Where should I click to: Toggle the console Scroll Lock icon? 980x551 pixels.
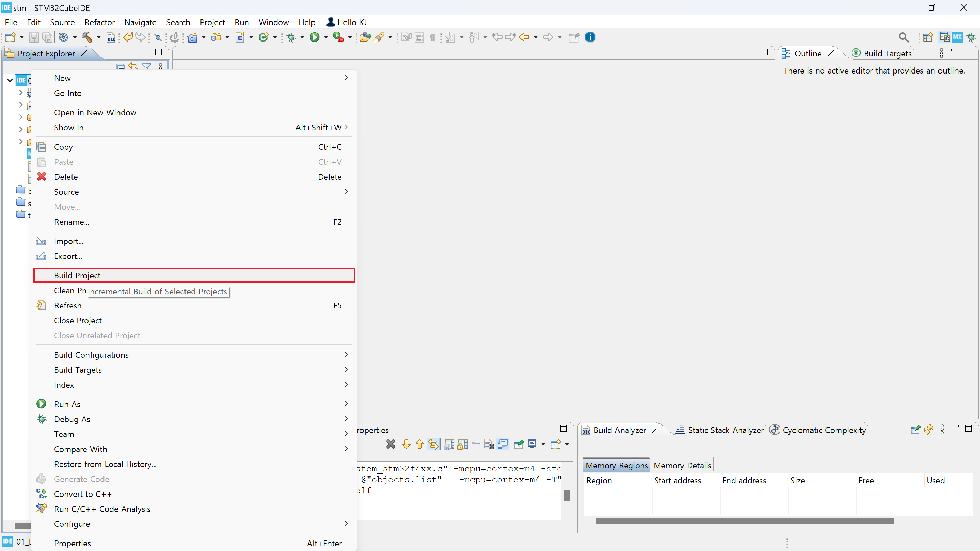(463, 444)
